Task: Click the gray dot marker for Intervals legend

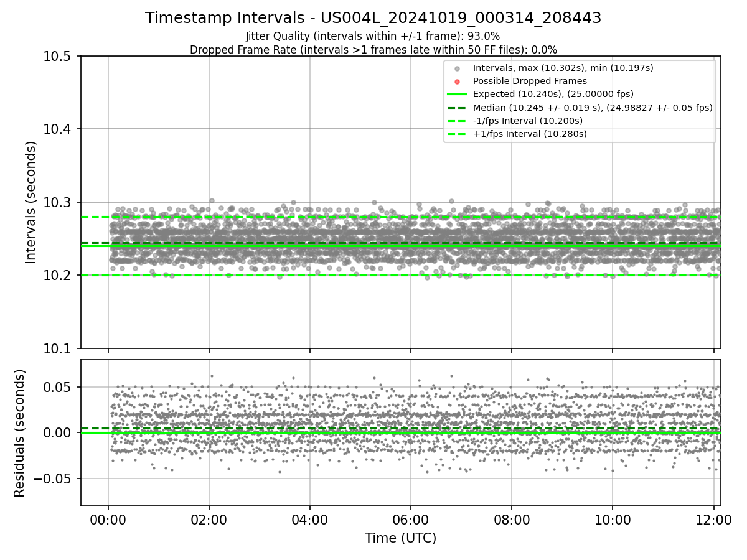Action: pos(457,68)
